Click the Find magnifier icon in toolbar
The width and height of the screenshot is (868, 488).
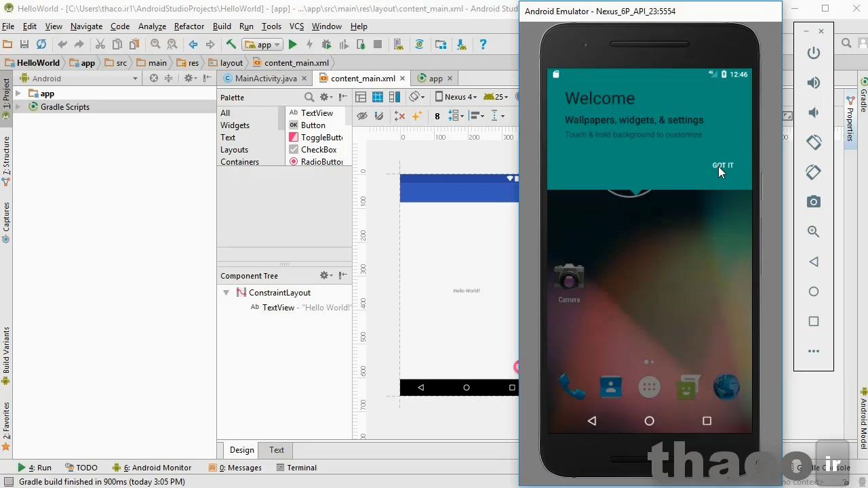(x=155, y=44)
